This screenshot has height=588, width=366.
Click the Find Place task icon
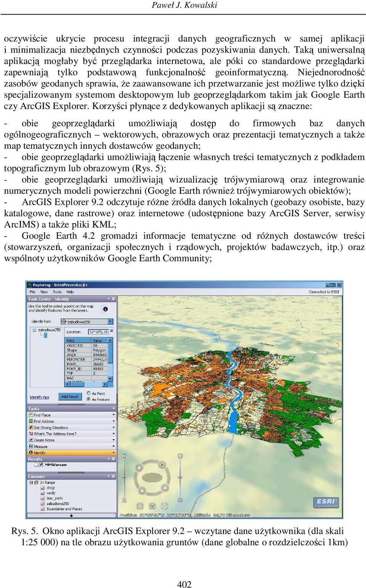31,415
